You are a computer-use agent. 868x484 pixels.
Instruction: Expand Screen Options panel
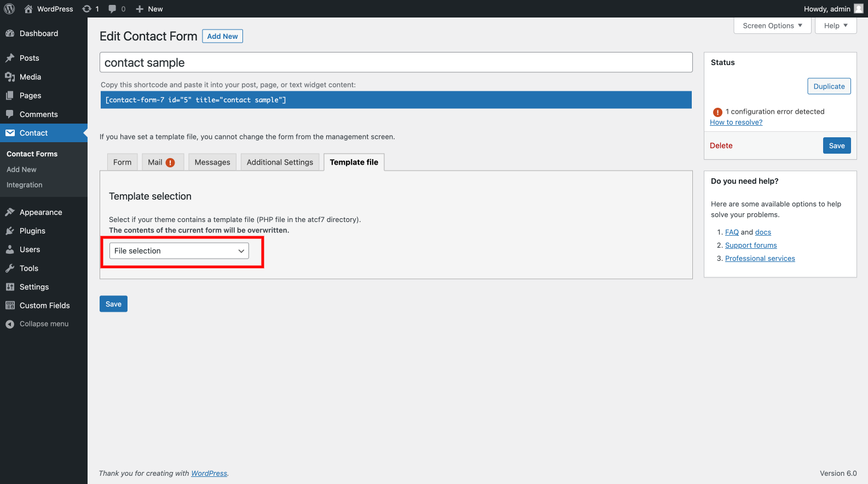pyautogui.click(x=772, y=26)
